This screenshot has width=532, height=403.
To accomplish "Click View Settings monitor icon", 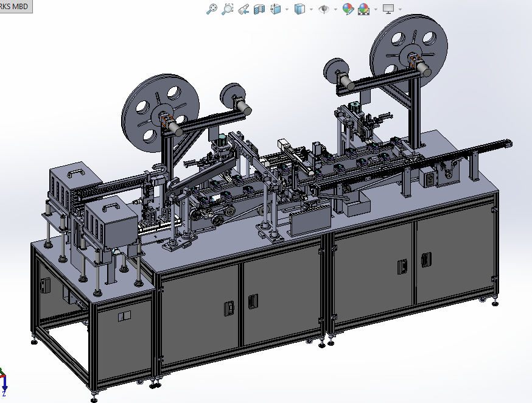I will (x=388, y=9).
